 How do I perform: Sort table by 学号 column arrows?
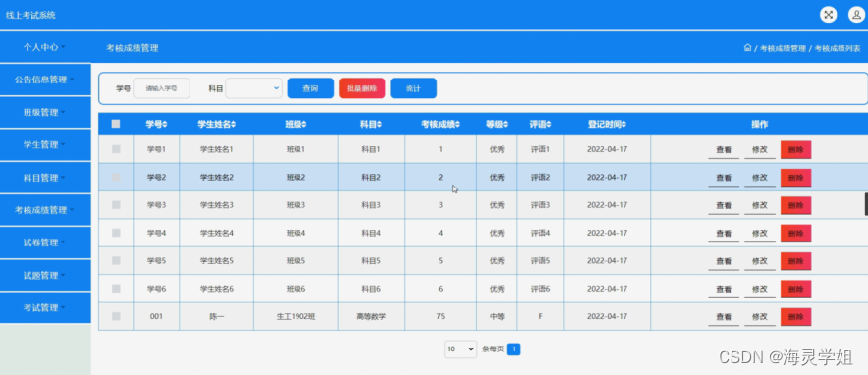pos(165,125)
